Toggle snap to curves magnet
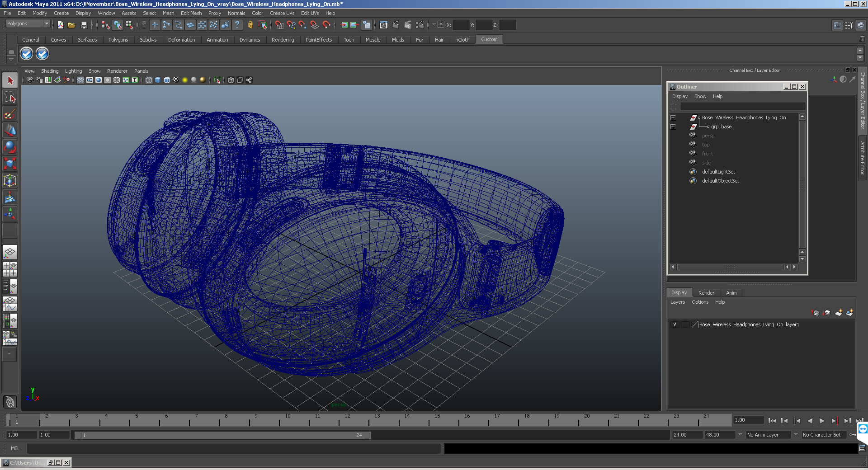 (291, 25)
